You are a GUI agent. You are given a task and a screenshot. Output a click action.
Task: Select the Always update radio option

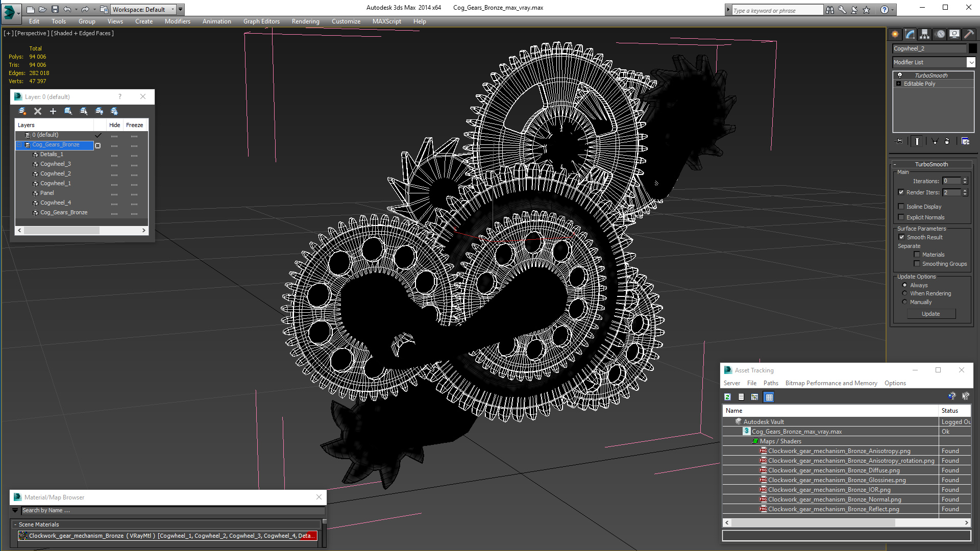click(x=905, y=285)
